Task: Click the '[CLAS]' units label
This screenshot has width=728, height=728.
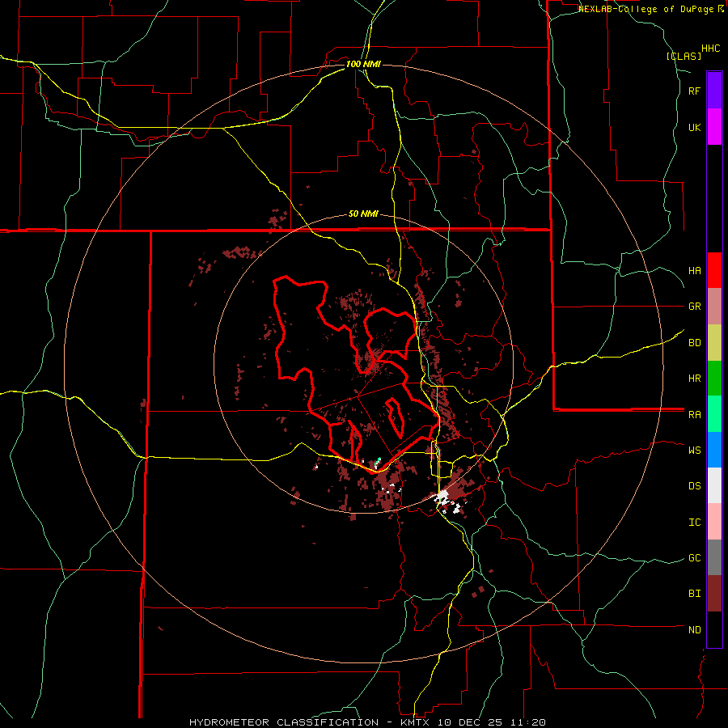Action: coord(684,56)
